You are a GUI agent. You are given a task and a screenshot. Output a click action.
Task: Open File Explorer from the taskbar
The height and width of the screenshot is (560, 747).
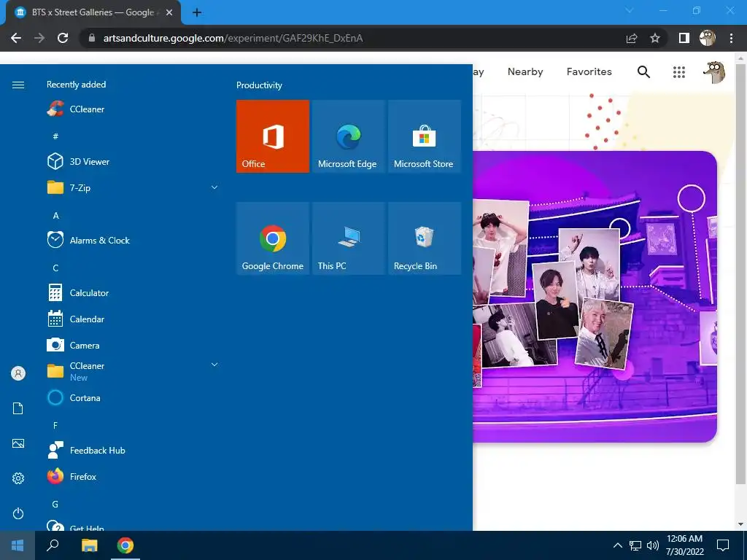89,545
